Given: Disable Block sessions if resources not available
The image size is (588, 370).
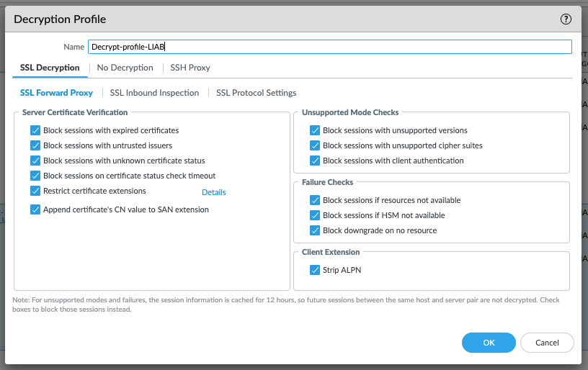Looking at the screenshot, I should pos(315,200).
